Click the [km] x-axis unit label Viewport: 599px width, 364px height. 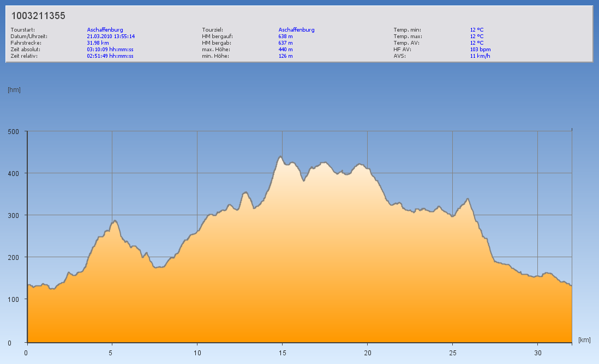click(584, 340)
